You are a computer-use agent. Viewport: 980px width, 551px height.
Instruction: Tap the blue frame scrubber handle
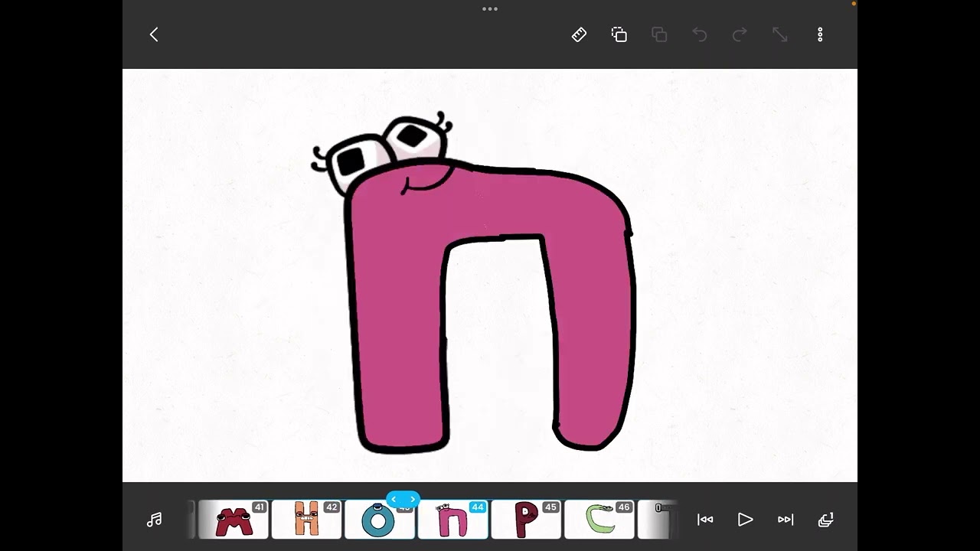point(403,499)
